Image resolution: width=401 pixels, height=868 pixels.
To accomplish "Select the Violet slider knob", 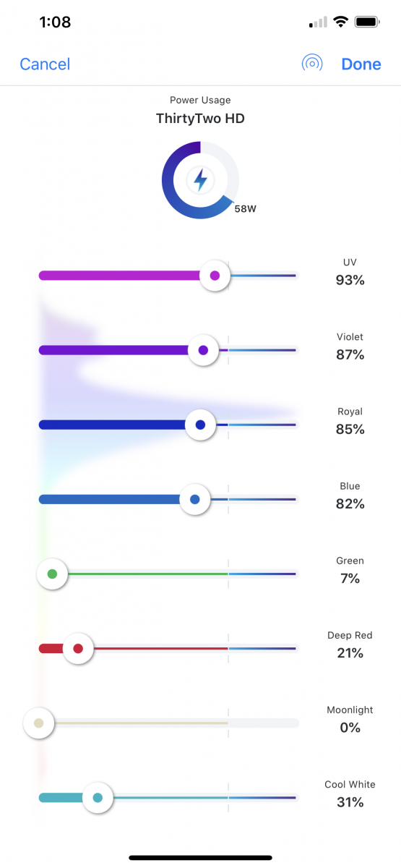I will tap(203, 350).
